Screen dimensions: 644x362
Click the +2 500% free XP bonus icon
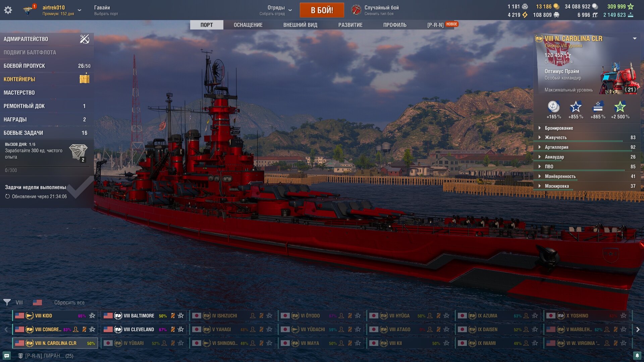coord(620,107)
